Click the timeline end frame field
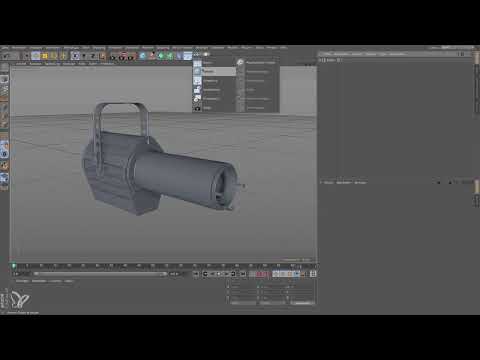The image size is (480, 360). click(175, 274)
